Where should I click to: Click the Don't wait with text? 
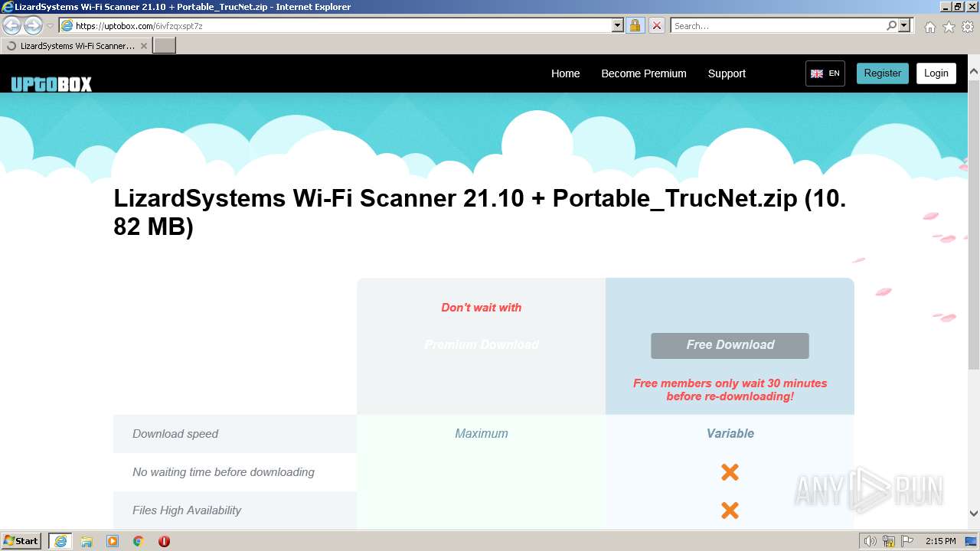point(482,308)
